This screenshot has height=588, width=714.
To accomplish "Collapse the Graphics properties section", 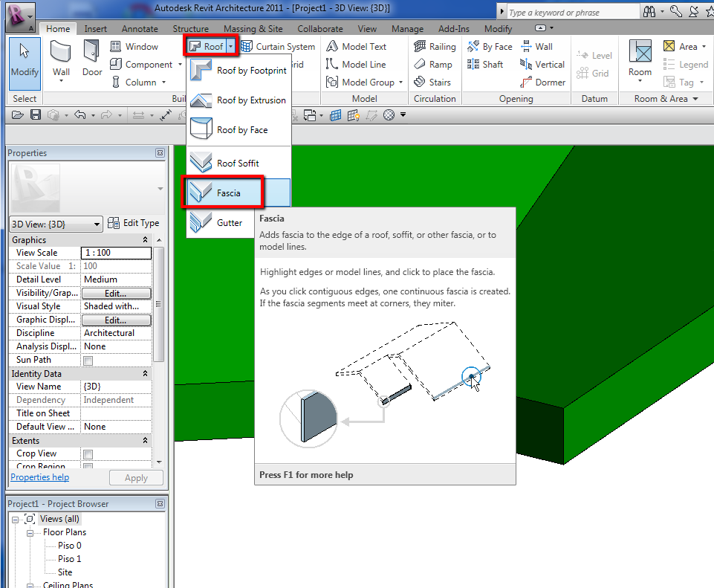I will (145, 239).
